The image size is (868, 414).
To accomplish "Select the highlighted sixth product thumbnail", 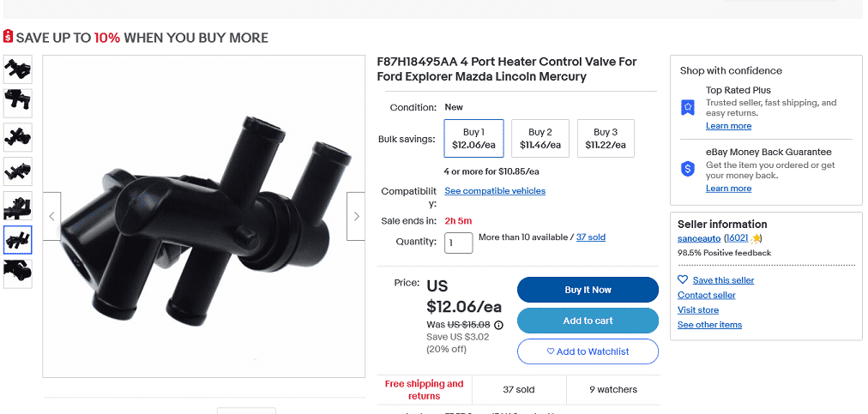I will pos(18,240).
